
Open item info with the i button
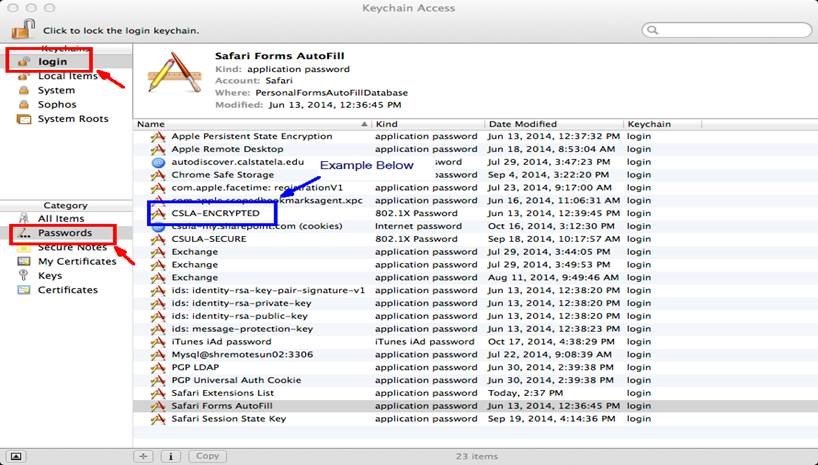(171, 456)
